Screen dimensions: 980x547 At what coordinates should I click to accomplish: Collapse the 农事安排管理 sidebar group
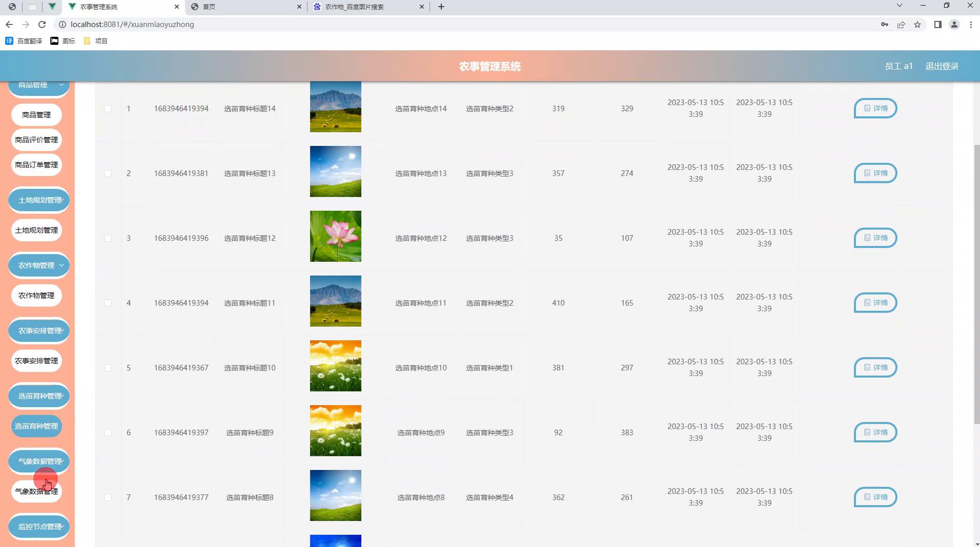coord(39,331)
